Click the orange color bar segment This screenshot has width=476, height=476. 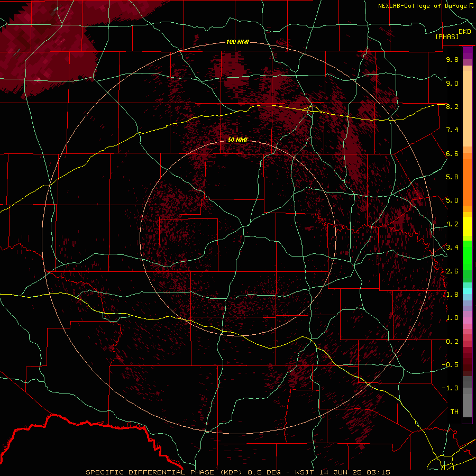(467, 182)
